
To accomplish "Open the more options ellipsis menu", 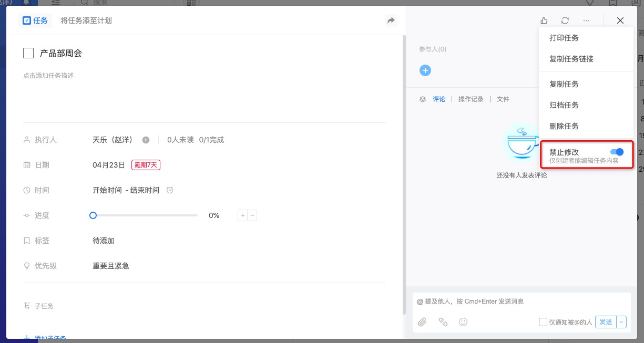I will pos(586,20).
